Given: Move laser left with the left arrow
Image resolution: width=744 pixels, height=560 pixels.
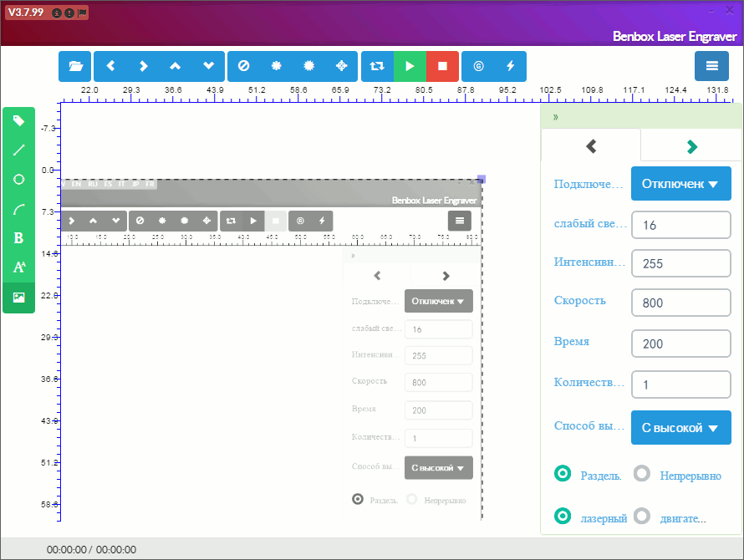Looking at the screenshot, I should pyautogui.click(x=110, y=66).
